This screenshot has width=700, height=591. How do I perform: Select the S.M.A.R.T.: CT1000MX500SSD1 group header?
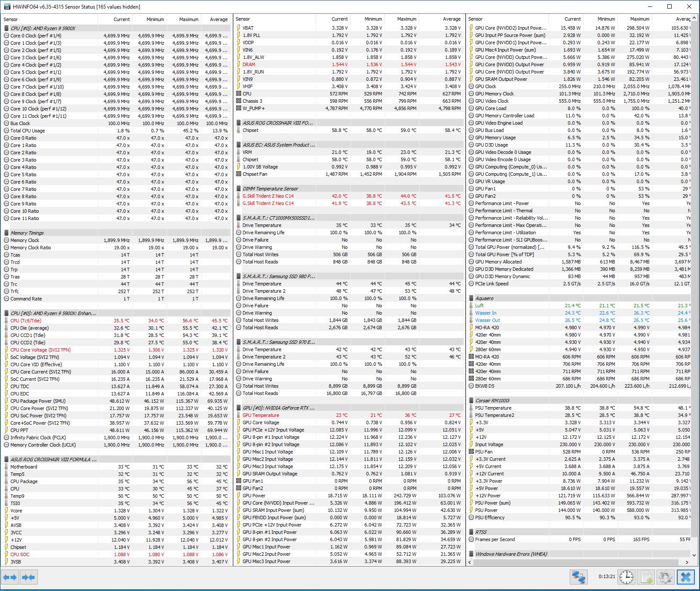coord(349,218)
